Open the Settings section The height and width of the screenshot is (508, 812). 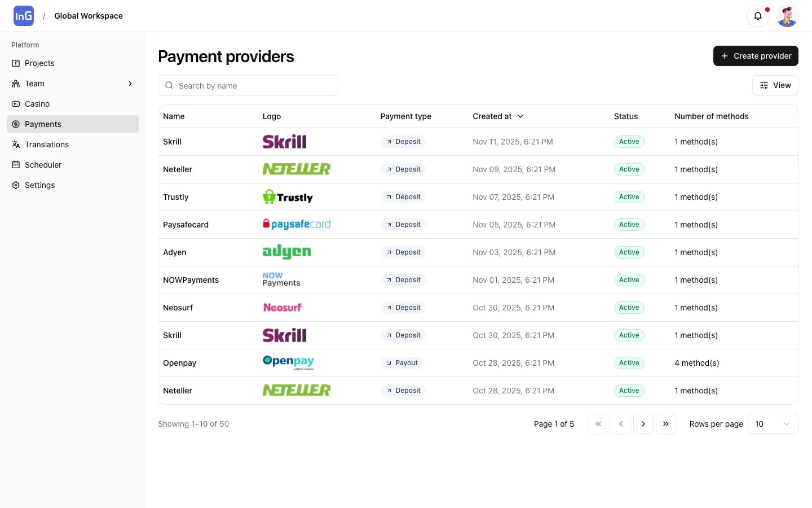(39, 185)
